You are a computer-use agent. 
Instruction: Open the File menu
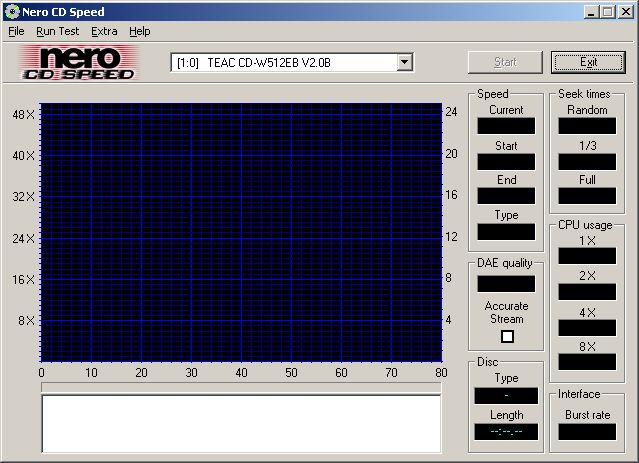(x=16, y=31)
